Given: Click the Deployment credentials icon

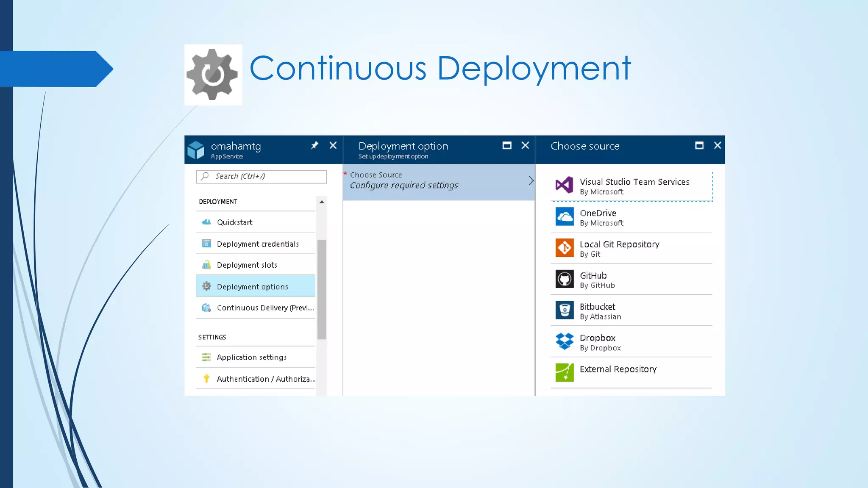Looking at the screenshot, I should (206, 244).
